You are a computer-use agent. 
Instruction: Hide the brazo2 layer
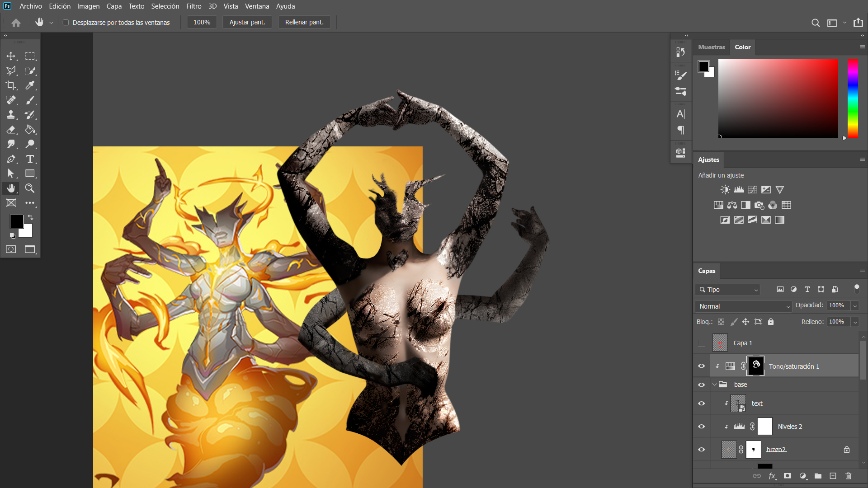(x=702, y=450)
